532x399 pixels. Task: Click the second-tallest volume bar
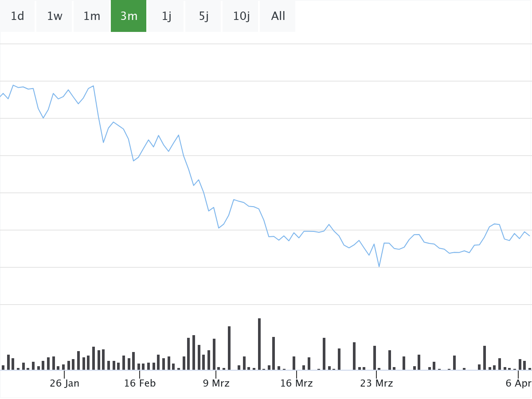click(229, 348)
